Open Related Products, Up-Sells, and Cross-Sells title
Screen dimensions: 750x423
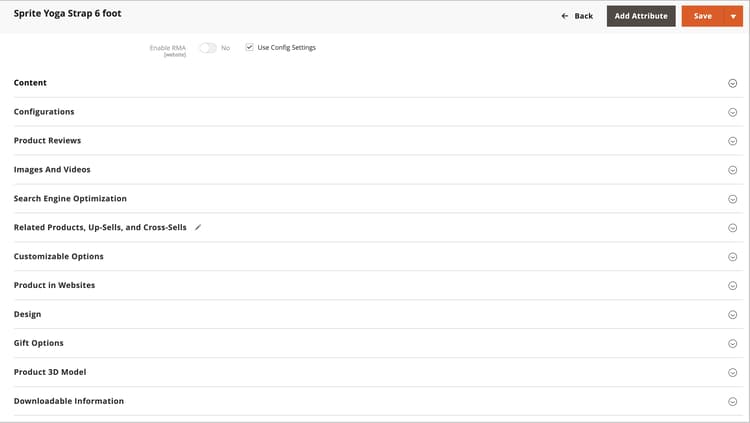(x=100, y=227)
